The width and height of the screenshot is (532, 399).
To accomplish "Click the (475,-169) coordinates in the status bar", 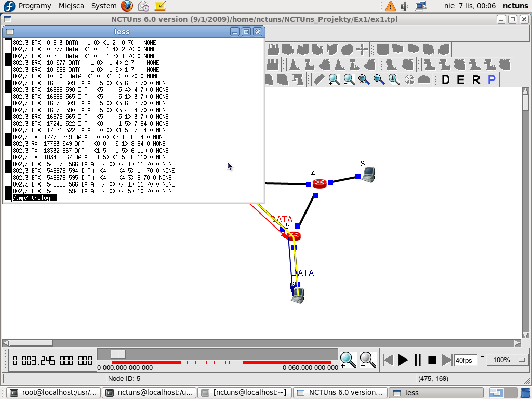I will (x=433, y=378).
